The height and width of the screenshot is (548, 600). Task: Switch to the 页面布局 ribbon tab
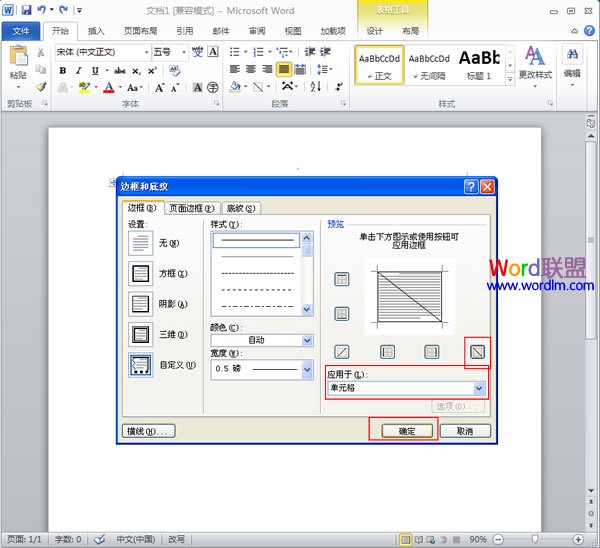click(140, 31)
